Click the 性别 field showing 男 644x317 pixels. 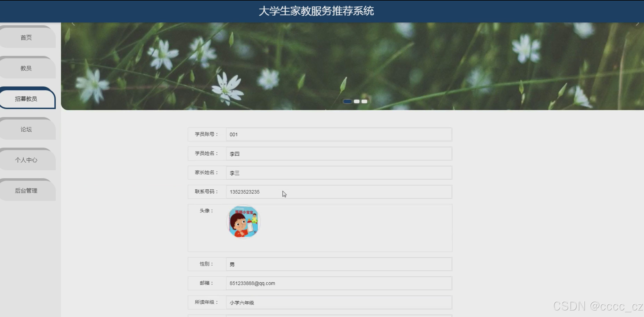click(338, 264)
